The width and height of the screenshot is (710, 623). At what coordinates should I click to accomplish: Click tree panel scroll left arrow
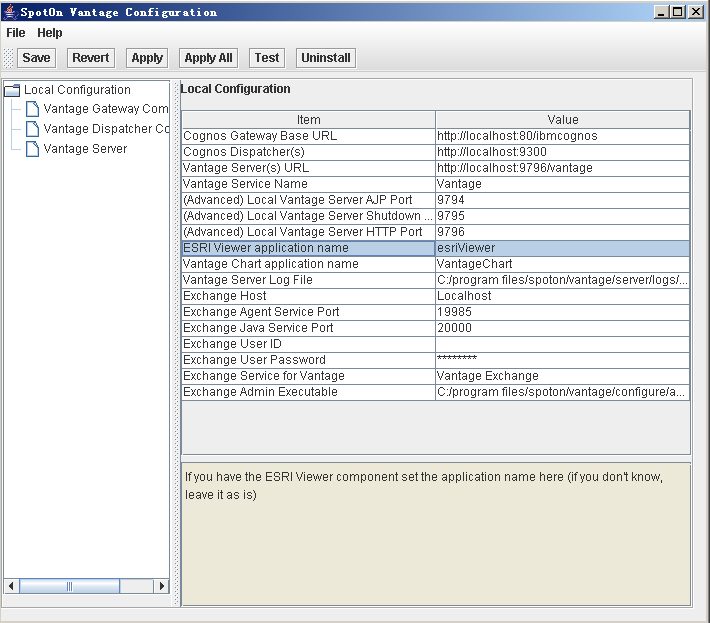pos(11,586)
